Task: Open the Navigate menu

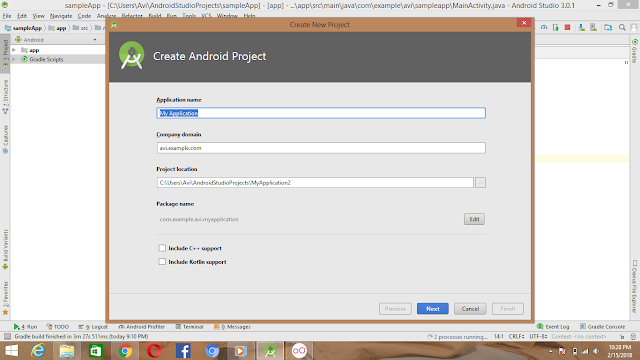Action: (61, 16)
